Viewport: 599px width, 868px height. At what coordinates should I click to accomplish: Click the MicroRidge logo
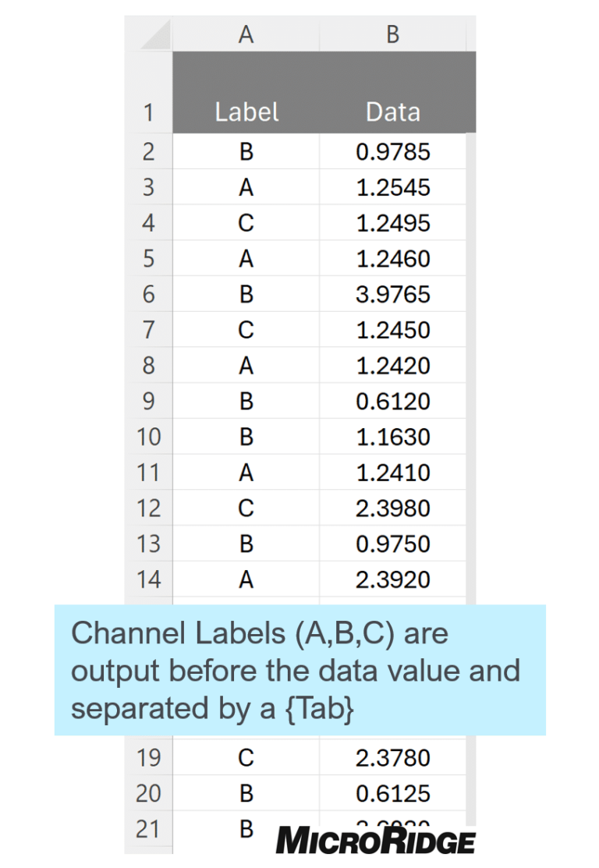coord(375,841)
